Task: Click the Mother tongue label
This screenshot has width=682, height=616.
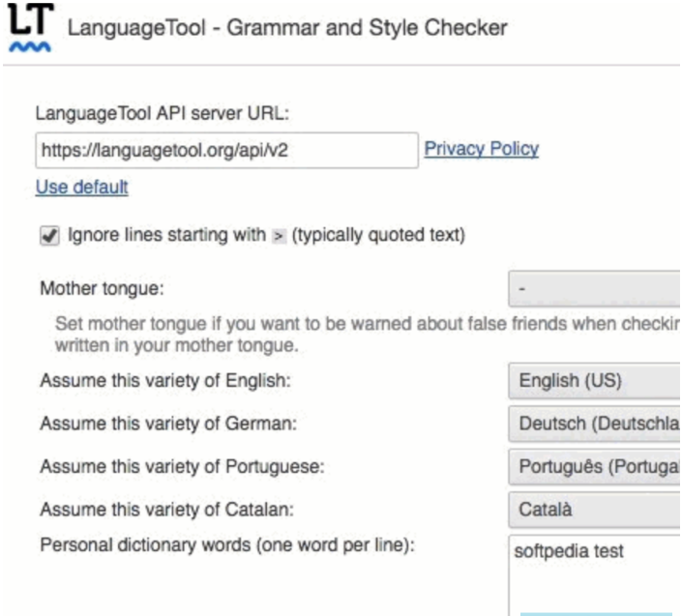Action: [x=103, y=288]
